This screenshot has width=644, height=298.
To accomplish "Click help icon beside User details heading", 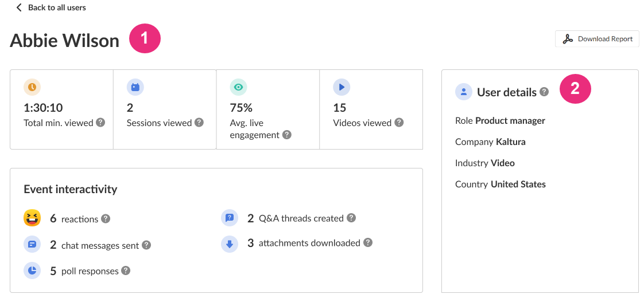I will pyautogui.click(x=544, y=92).
